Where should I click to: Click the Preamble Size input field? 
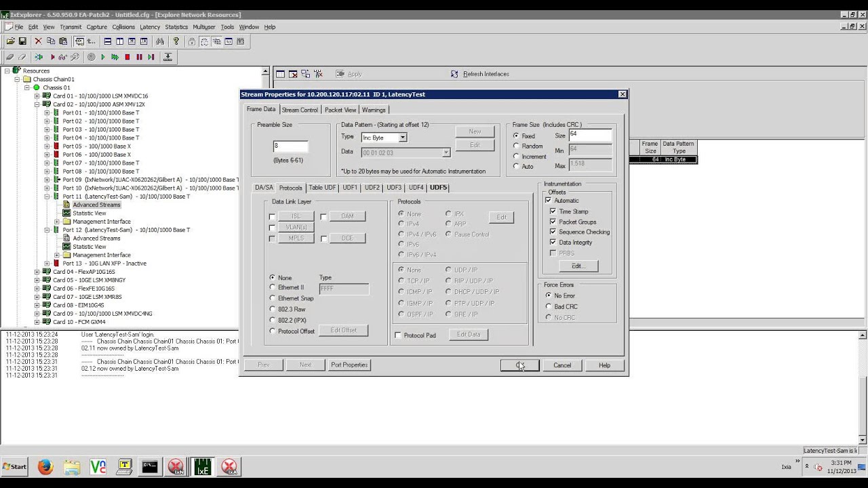coord(290,146)
